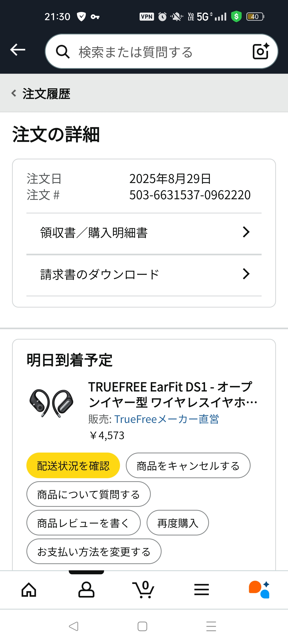This screenshot has height=644, width=288.
Task: Tap 商品について質問する button
Action: click(88, 494)
